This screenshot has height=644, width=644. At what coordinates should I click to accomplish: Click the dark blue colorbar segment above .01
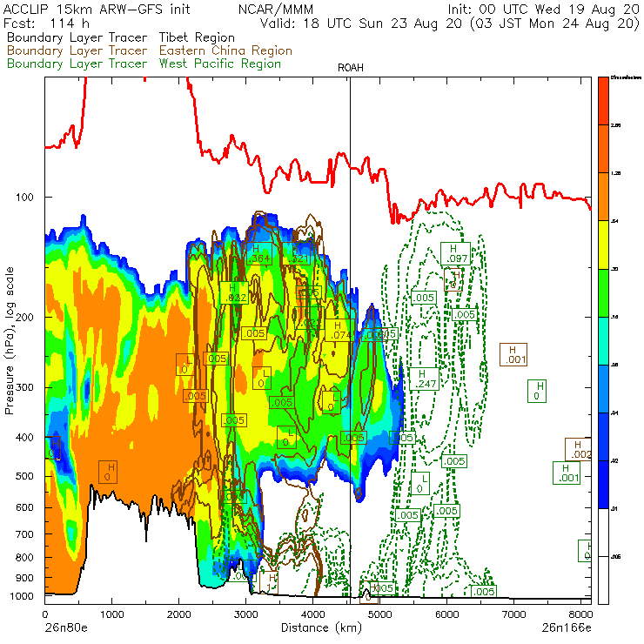pos(603,485)
